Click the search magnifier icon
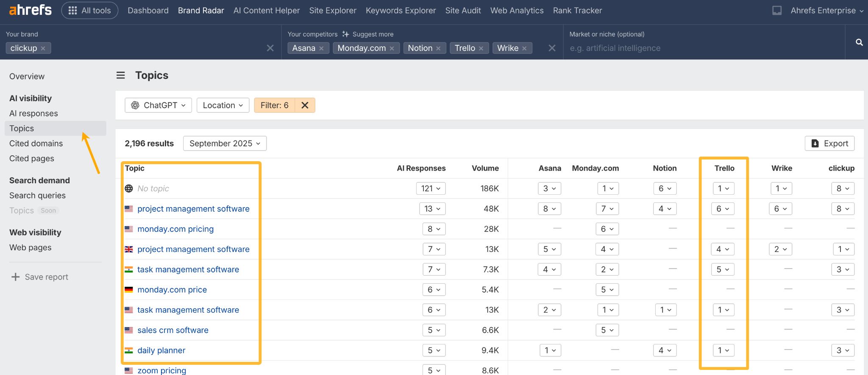 point(859,42)
